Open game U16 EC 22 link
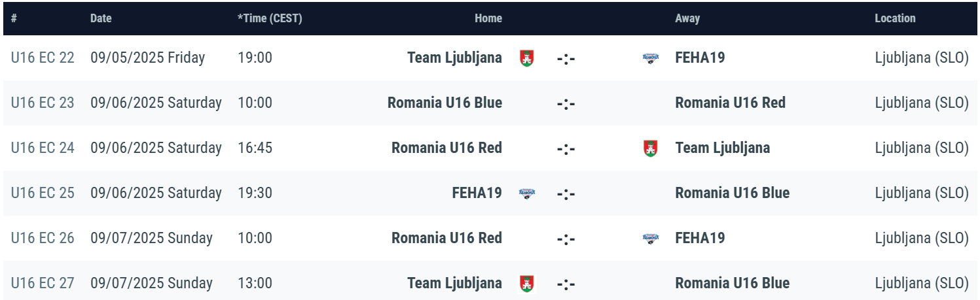Screen dimensions: 980x300 43,58
